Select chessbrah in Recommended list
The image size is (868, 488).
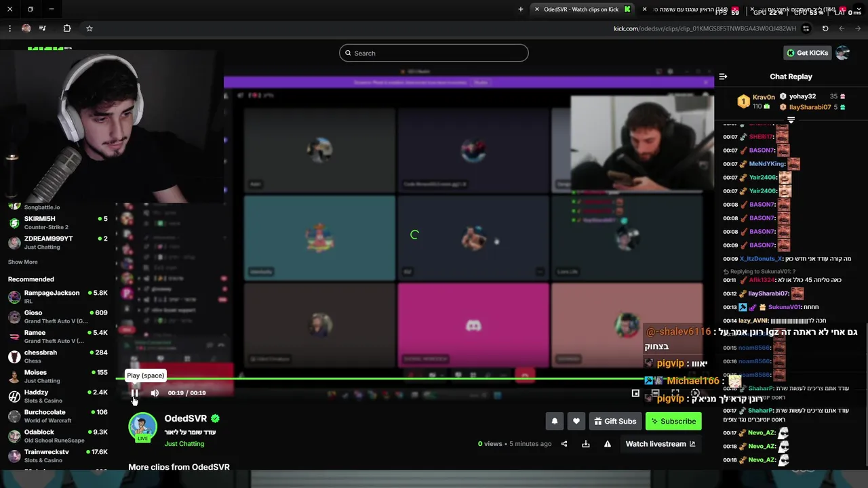(x=58, y=357)
